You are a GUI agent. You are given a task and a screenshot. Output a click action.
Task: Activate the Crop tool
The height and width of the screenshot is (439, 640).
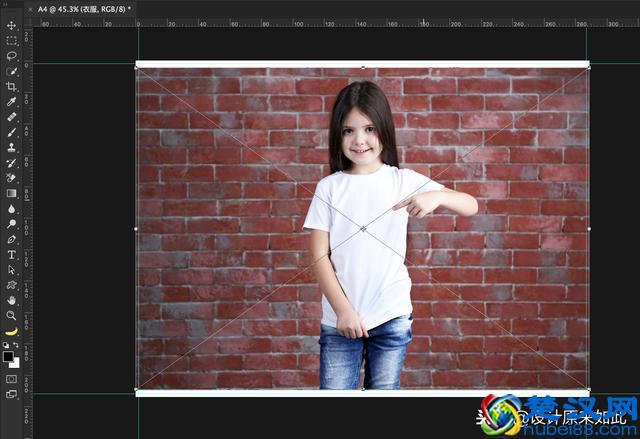tap(11, 86)
